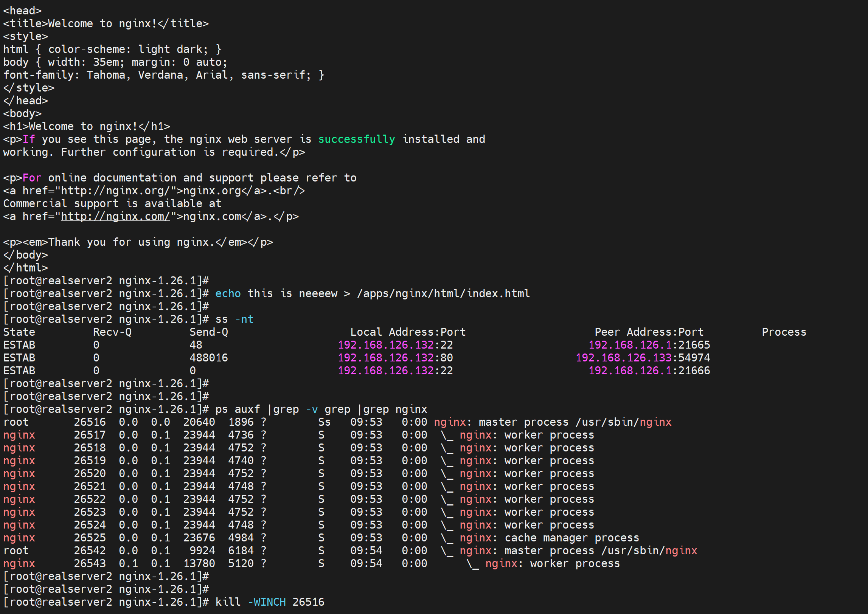
Task: Click the http://nginx.com/ hyperlink
Action: 115,217
